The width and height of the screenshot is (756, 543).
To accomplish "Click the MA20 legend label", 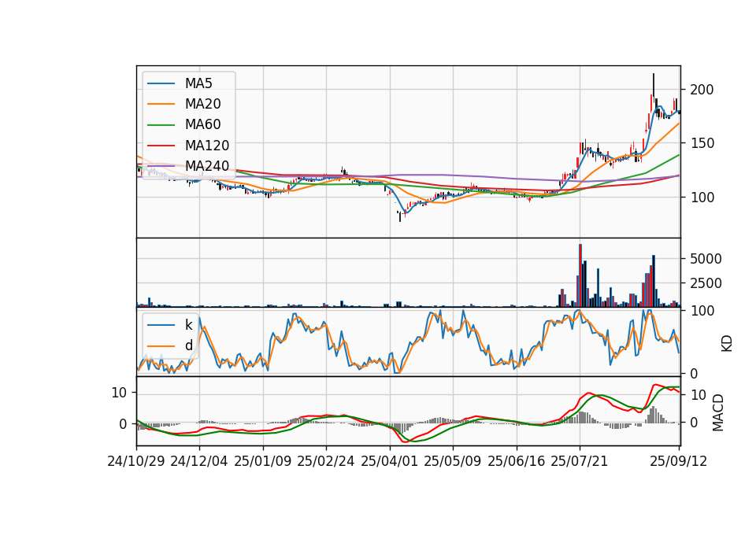I will coord(202,104).
